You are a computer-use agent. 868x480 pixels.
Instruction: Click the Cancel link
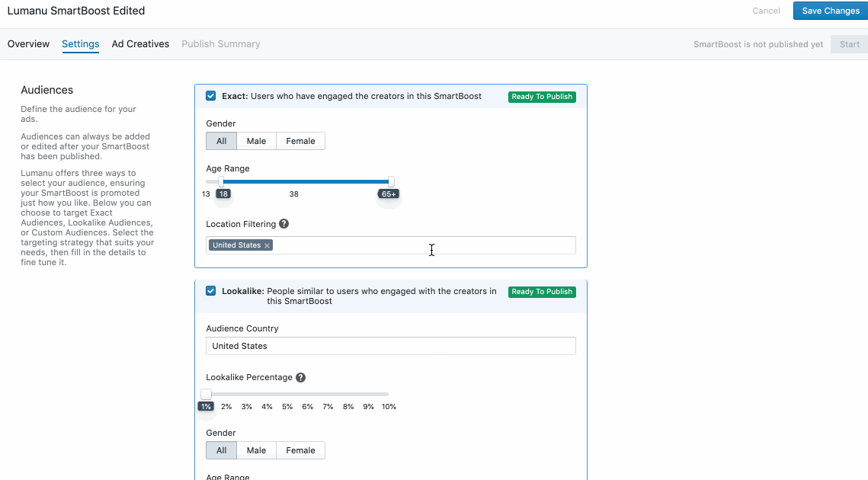click(766, 11)
